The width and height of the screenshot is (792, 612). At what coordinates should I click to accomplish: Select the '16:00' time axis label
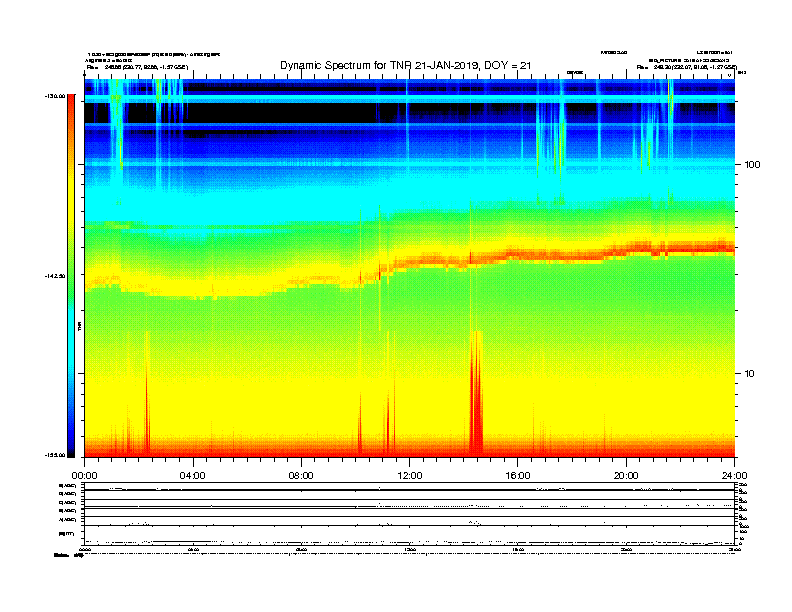(x=518, y=476)
